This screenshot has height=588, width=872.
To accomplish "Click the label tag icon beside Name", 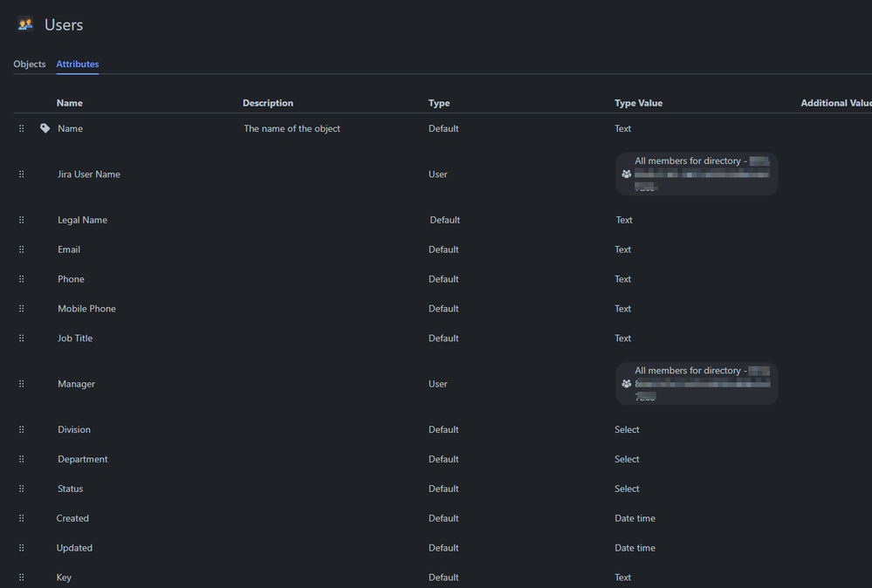I will click(x=45, y=128).
